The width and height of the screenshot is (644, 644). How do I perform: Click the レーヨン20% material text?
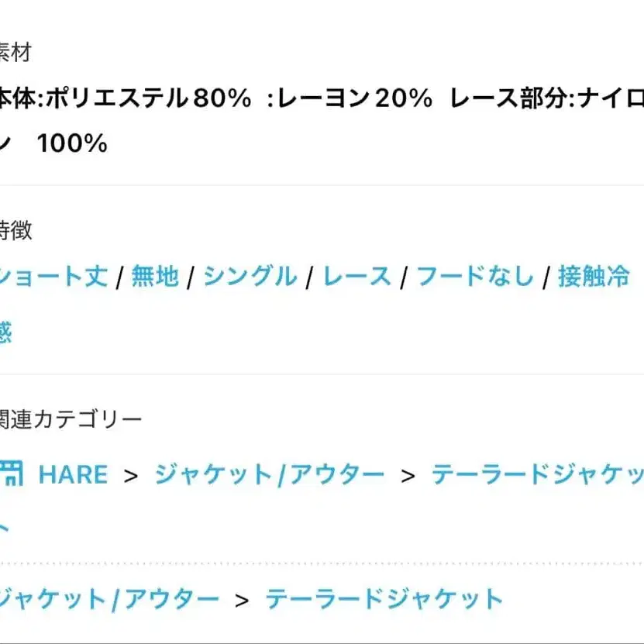[x=354, y=98]
